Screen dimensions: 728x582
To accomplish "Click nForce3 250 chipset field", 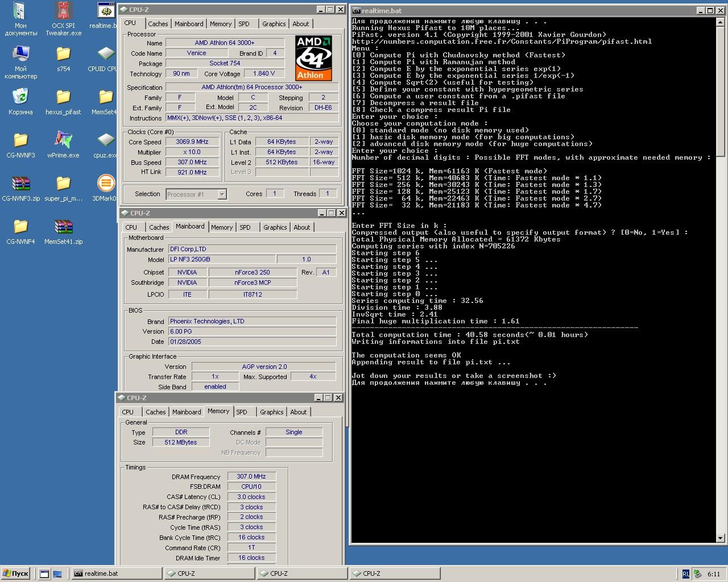I will click(x=253, y=272).
